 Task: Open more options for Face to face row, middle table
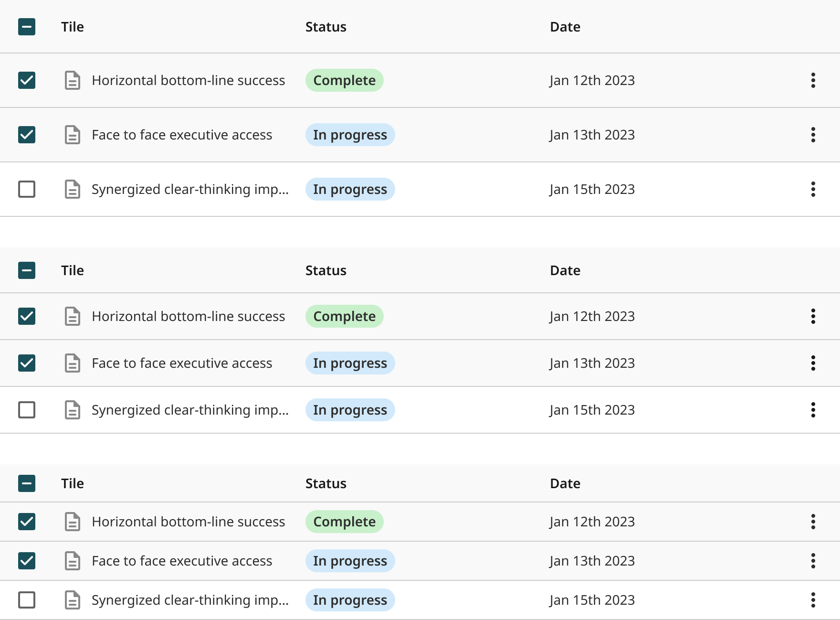813,363
